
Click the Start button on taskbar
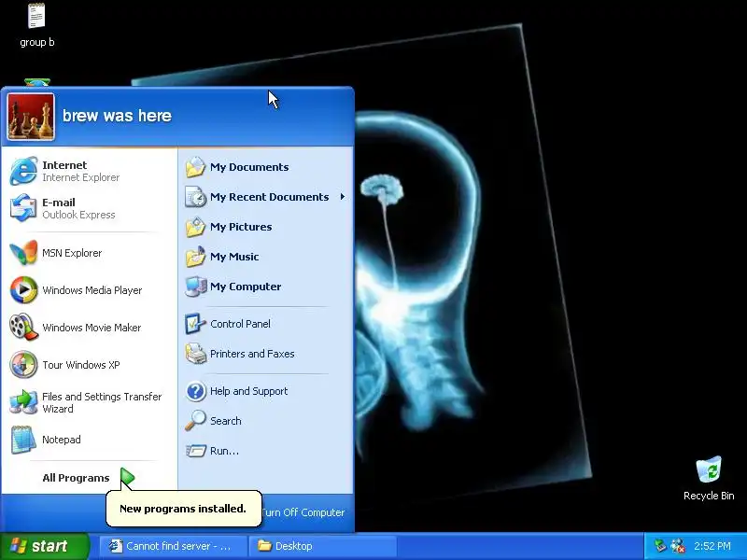[x=45, y=546]
